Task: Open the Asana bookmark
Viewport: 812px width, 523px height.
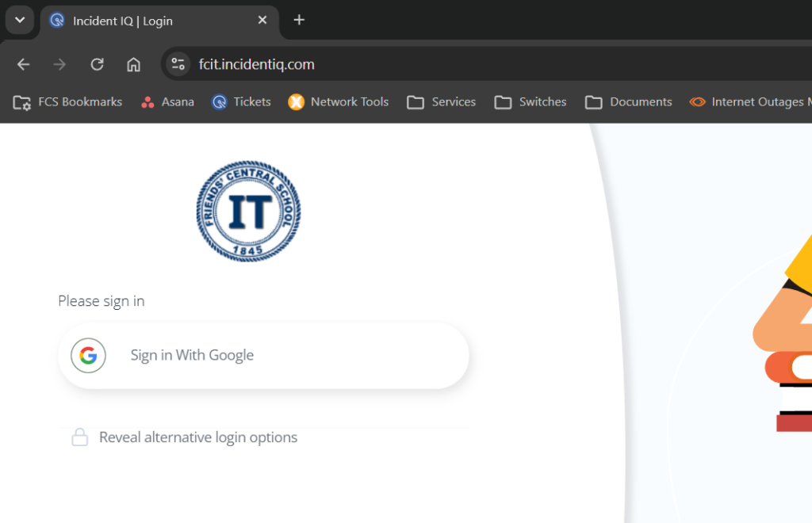Action: click(x=168, y=102)
